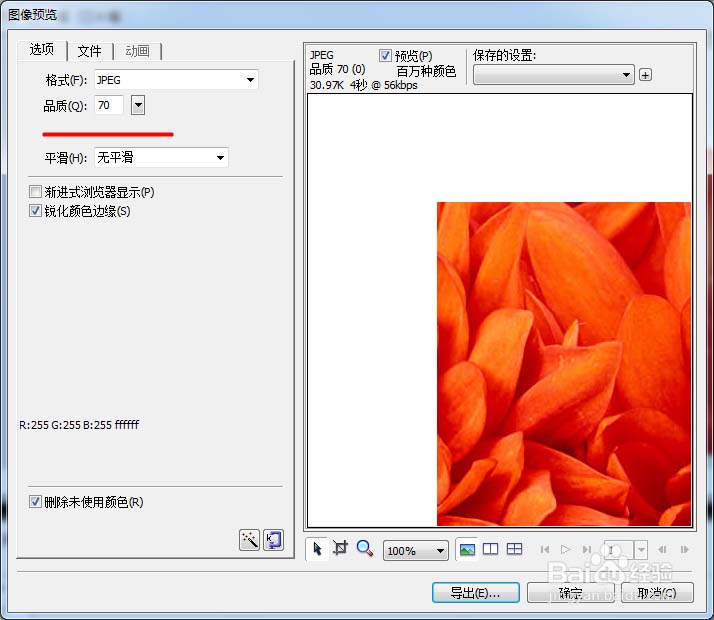Screen dimensions: 714x620
Task: Open the 品质 quality slider arrow
Action: [138, 105]
